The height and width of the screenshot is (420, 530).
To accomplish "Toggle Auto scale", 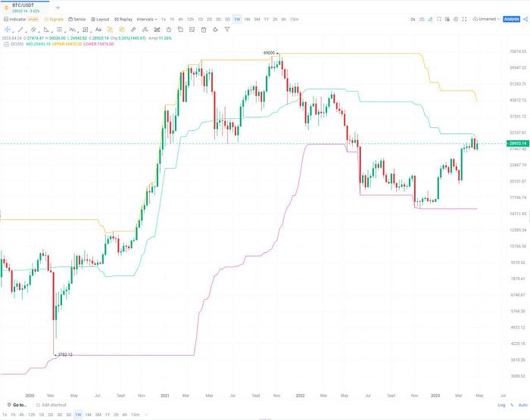I will pyautogui.click(x=522, y=405).
